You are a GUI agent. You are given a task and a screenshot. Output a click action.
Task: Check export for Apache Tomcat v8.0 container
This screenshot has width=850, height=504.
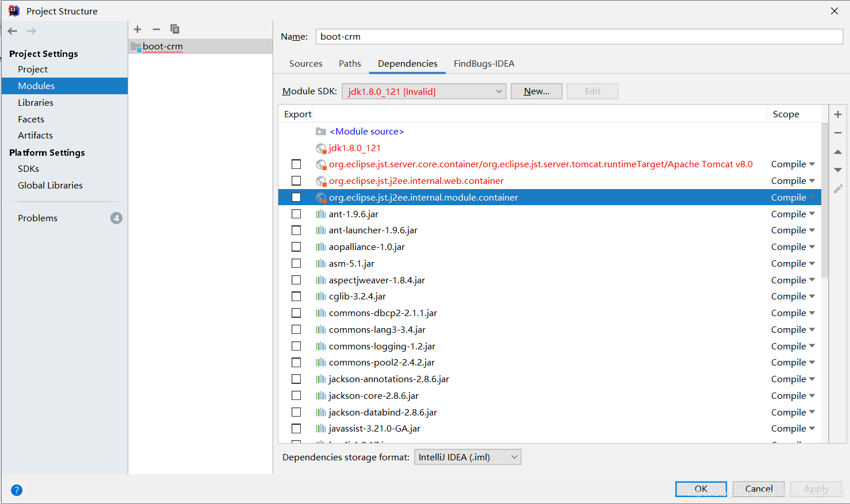[x=296, y=164]
